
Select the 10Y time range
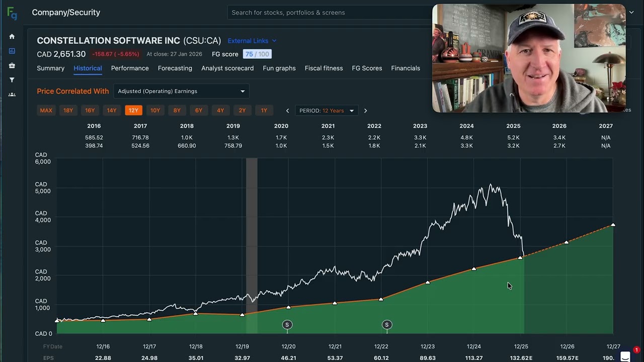pos(155,111)
